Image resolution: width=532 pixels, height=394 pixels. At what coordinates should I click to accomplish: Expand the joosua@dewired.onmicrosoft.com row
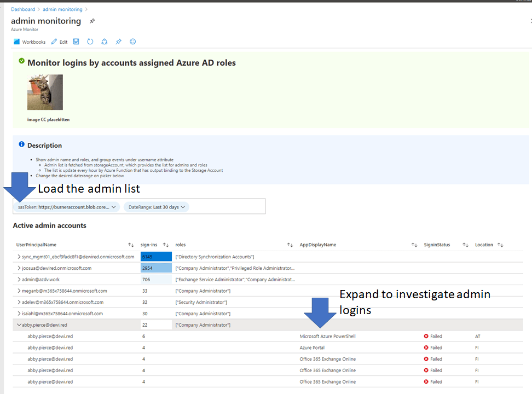(19, 268)
